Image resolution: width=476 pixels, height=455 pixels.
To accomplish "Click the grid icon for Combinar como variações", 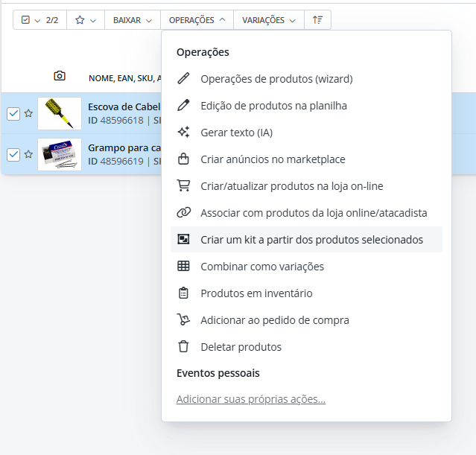I will tap(183, 267).
